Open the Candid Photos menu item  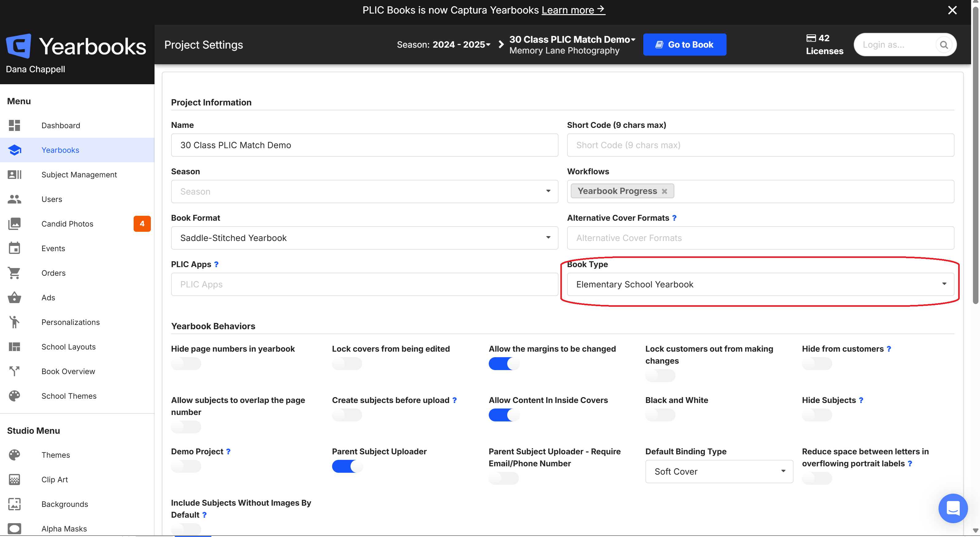click(x=77, y=224)
